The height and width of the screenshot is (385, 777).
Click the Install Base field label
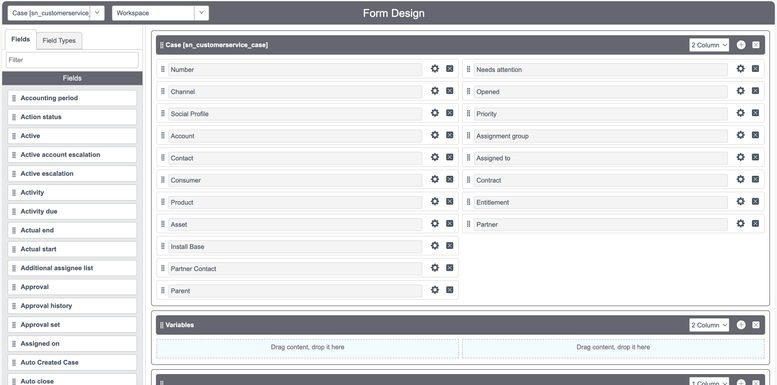click(x=187, y=246)
